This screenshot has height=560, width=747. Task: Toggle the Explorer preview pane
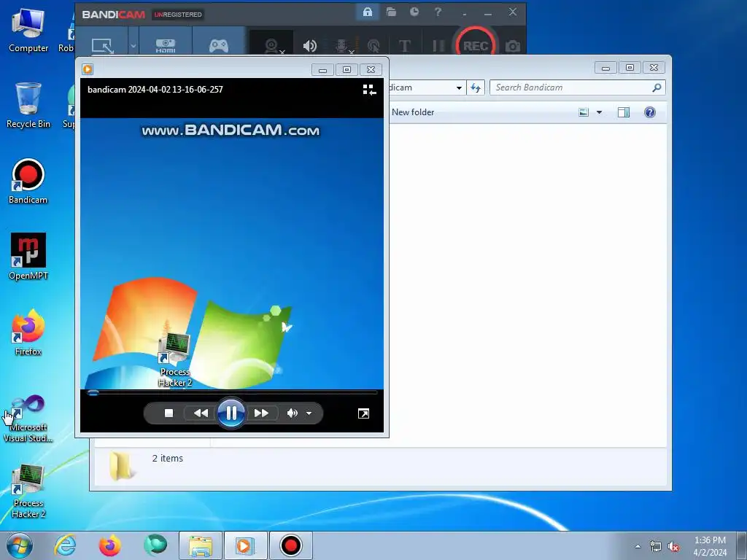(624, 112)
